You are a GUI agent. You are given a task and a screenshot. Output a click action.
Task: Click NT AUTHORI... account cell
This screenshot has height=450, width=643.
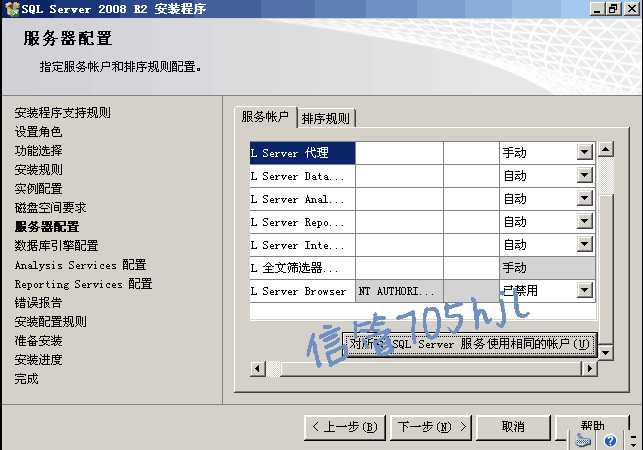click(399, 291)
